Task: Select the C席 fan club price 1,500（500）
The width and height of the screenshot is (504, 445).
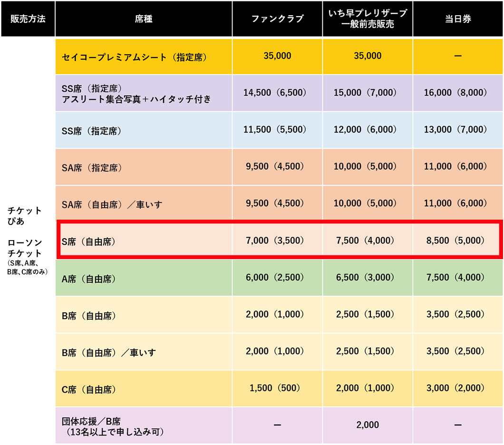Action: pyautogui.click(x=277, y=388)
